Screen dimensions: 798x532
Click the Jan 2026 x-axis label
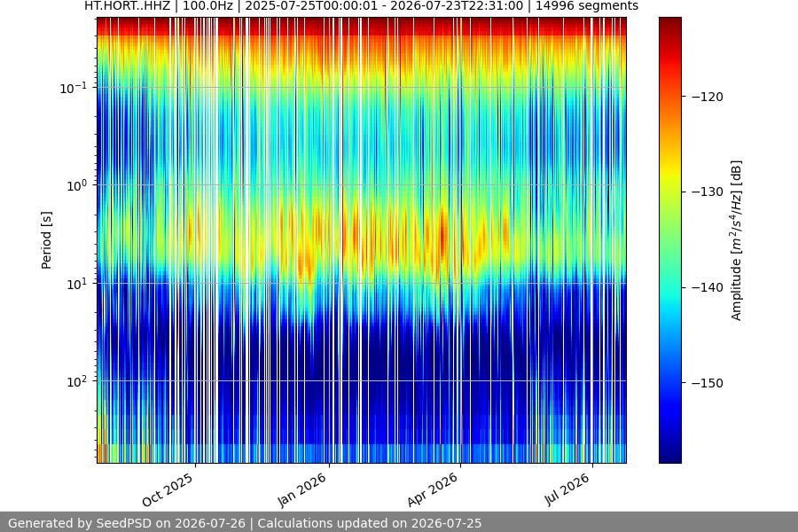[x=301, y=489]
